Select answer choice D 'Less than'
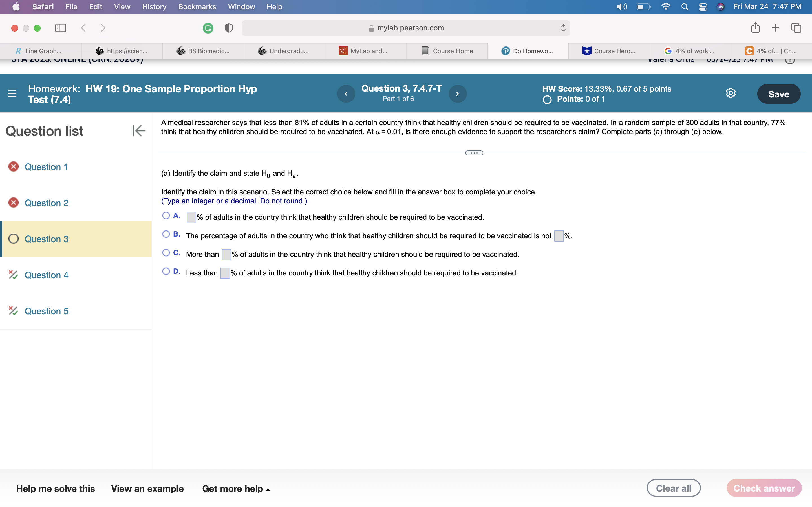The height and width of the screenshot is (507, 812). (166, 271)
